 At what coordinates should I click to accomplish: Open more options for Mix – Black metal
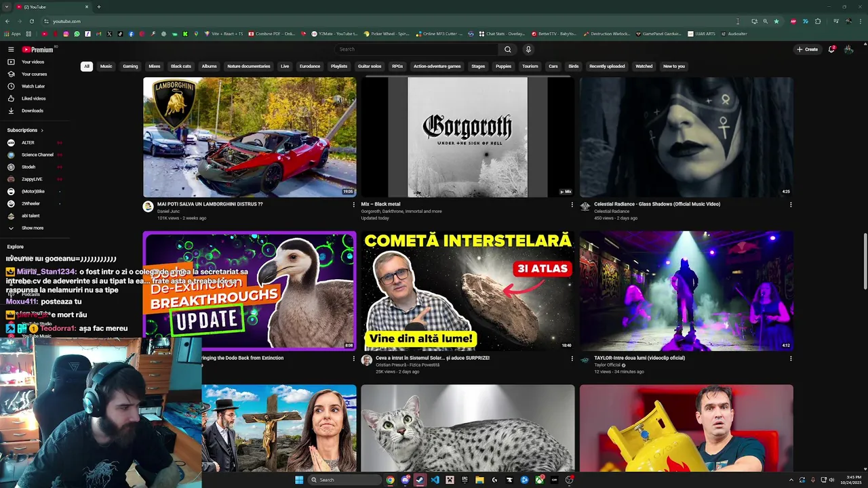[572, 204]
